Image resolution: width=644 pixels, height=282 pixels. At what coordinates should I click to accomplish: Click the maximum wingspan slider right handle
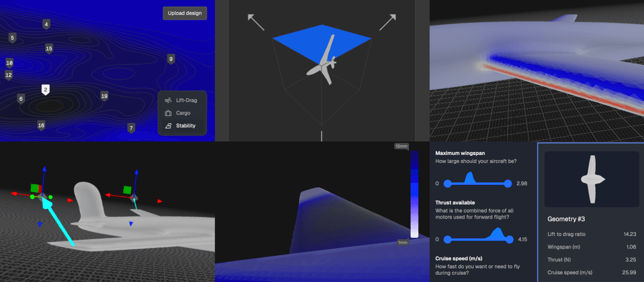coord(508,184)
